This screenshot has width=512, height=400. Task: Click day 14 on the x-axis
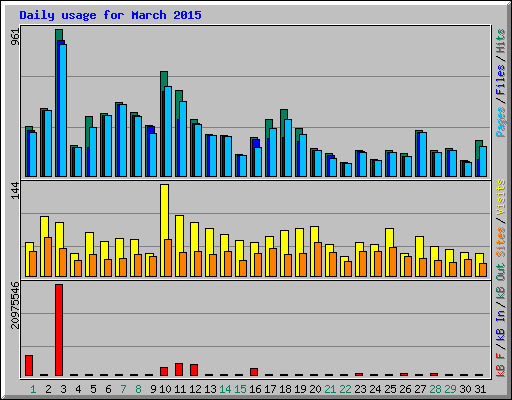[225, 389]
